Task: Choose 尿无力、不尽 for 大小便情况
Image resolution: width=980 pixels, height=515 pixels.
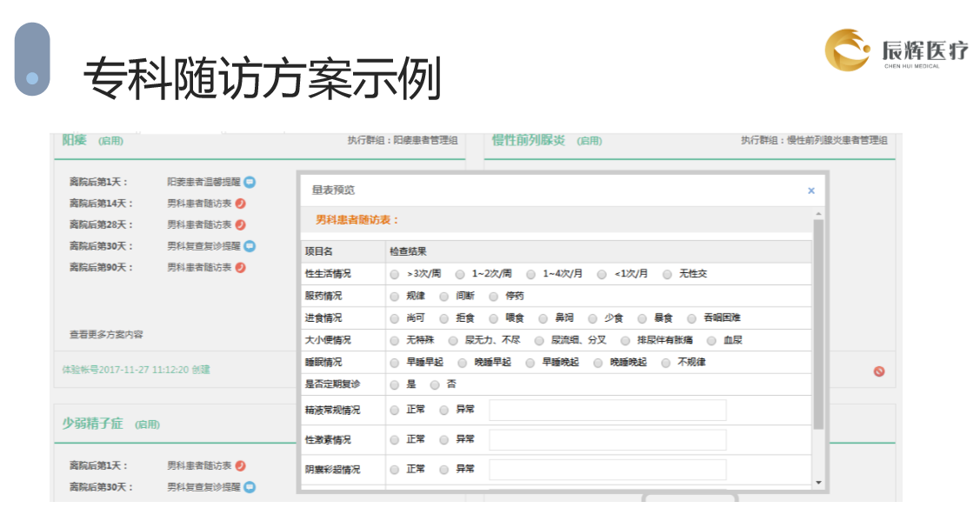Action: coord(453,341)
